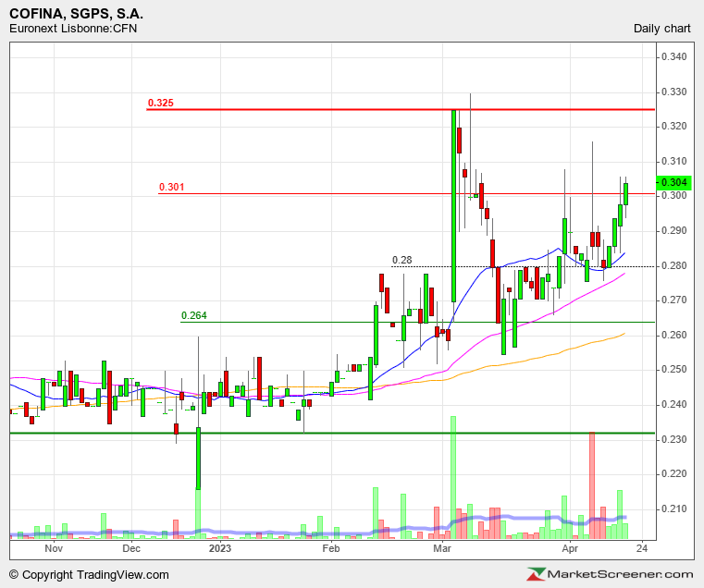This screenshot has height=588, width=704.
Task: Click the tall green early-March candlestick
Action: (453, 206)
